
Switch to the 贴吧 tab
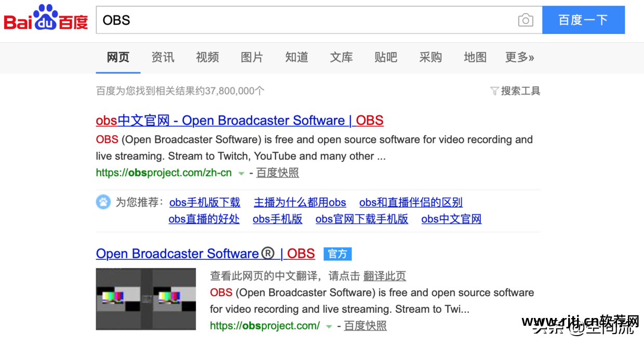coord(386,57)
